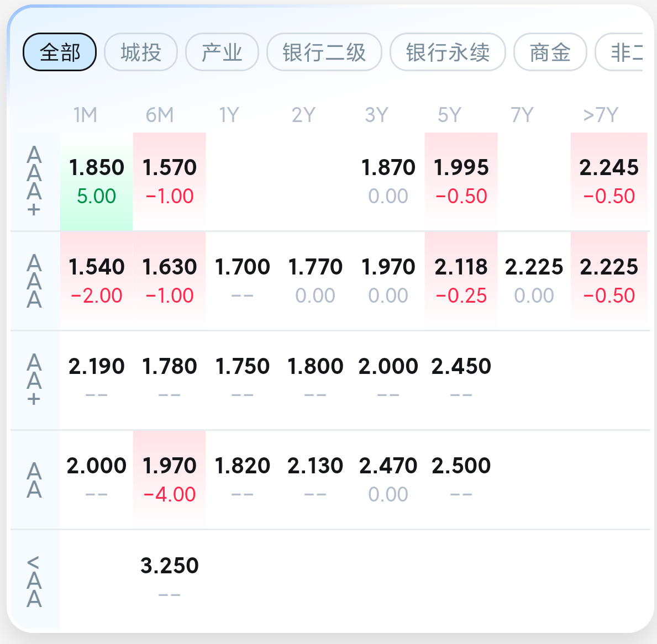Select AAA 5Y cell with 2.118
Screen dimensions: 657x644
[461, 281]
